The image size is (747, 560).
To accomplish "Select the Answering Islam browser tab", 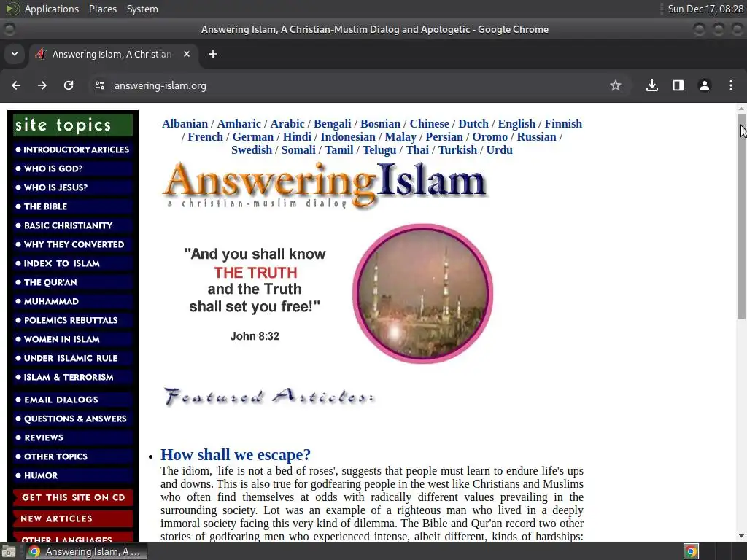I will 113,54.
